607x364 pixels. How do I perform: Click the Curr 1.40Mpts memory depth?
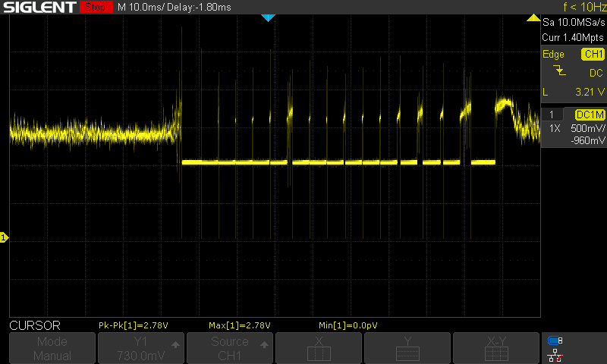click(x=573, y=37)
